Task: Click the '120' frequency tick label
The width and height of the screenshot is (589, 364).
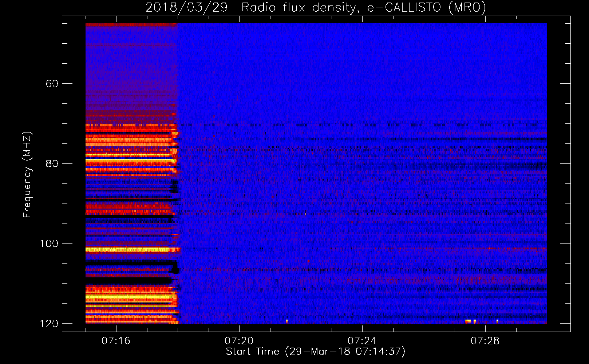Action: 49,324
